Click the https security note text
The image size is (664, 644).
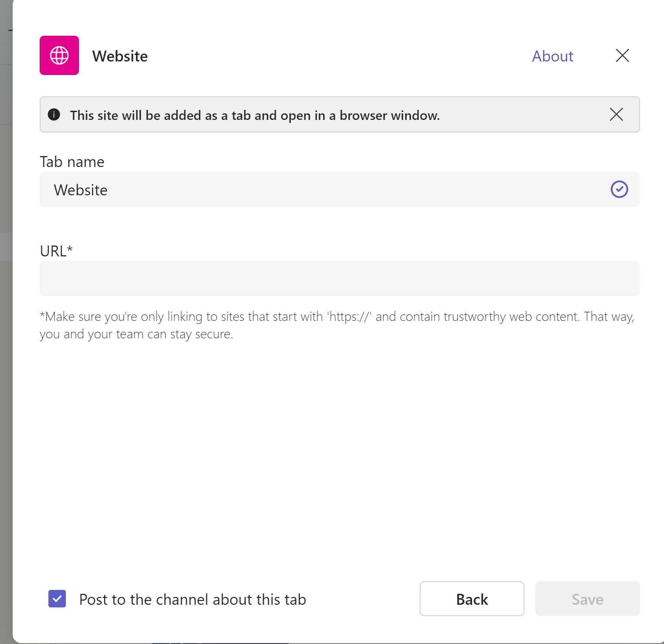[x=337, y=325]
